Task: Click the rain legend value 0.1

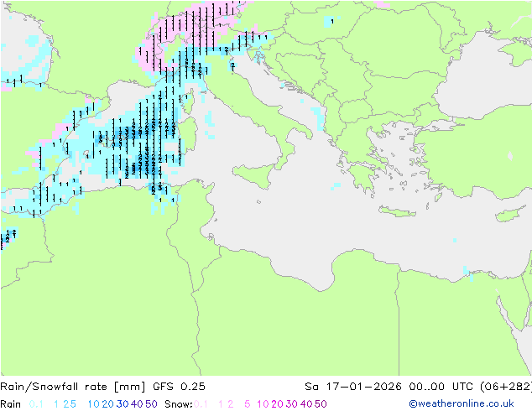Action: [35, 404]
